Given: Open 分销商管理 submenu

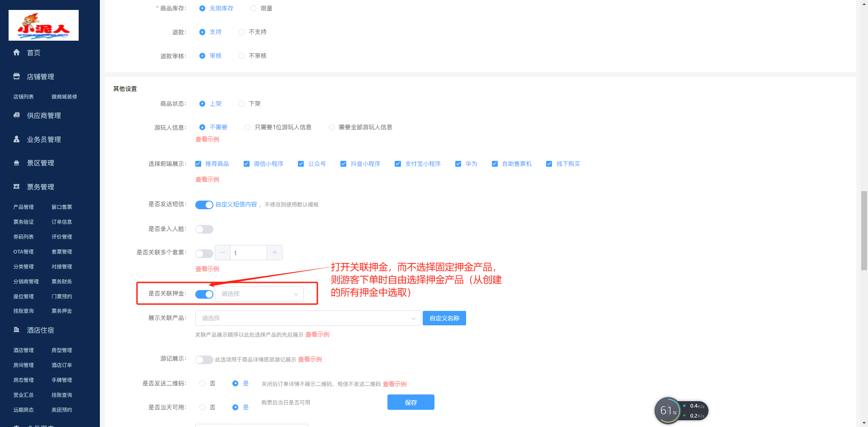Looking at the screenshot, I should (26, 282).
